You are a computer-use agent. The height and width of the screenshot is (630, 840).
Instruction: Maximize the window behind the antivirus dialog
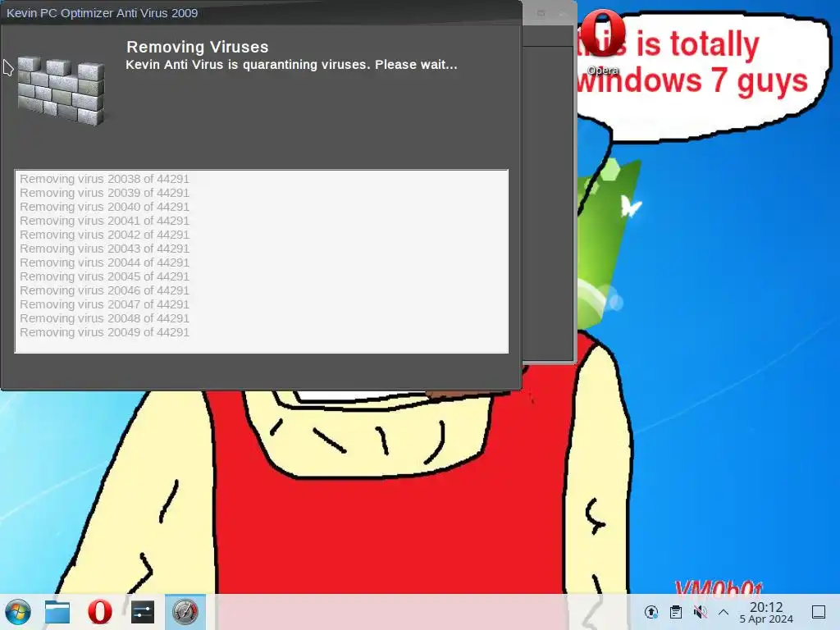tap(541, 13)
